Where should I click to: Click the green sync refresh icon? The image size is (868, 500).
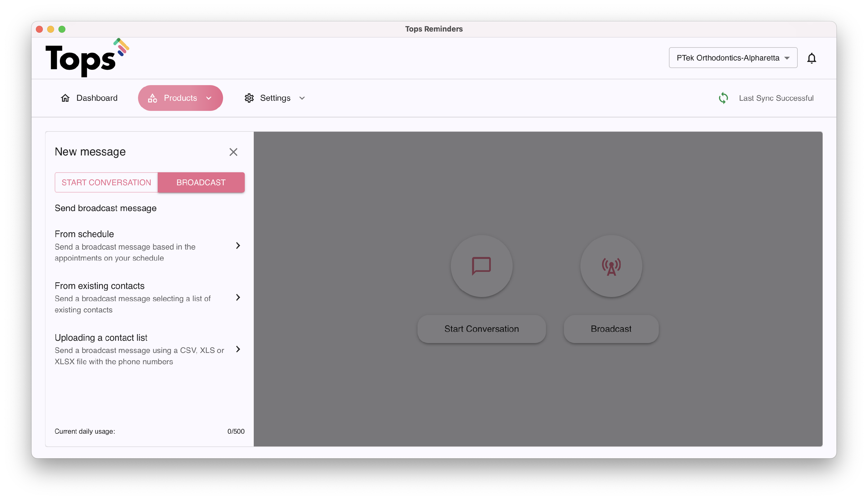[723, 98]
